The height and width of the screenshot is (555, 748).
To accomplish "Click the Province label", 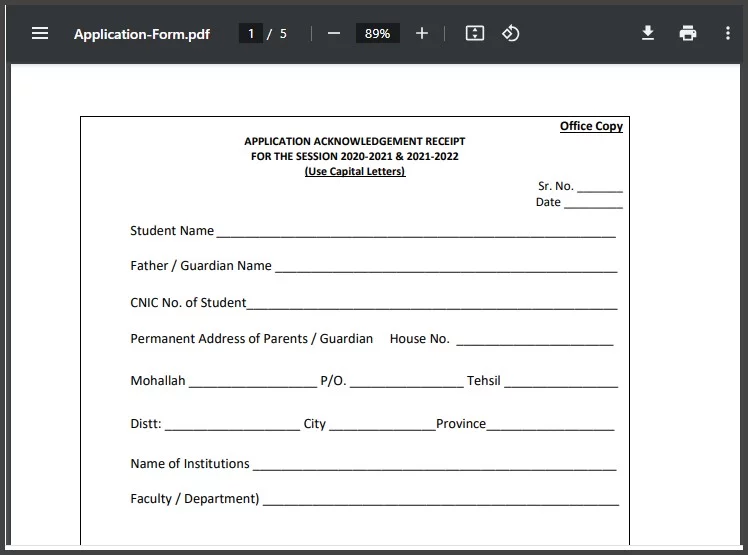I will pyautogui.click(x=461, y=424).
